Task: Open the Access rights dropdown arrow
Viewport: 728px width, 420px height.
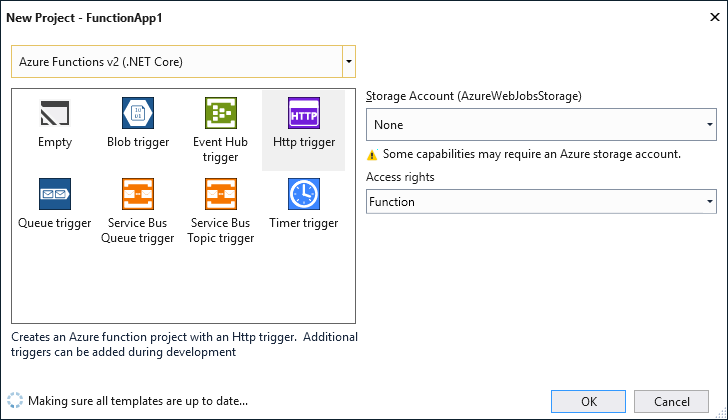Action: pyautogui.click(x=709, y=201)
